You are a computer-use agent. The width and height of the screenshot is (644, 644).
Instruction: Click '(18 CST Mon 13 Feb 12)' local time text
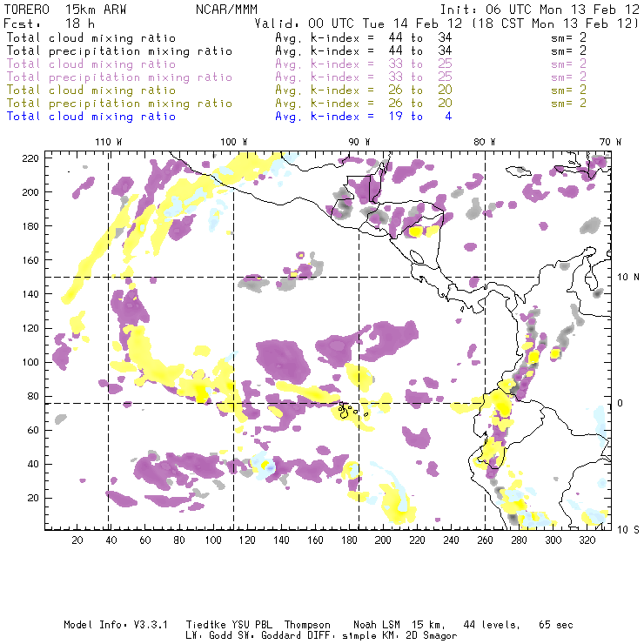pos(555,23)
